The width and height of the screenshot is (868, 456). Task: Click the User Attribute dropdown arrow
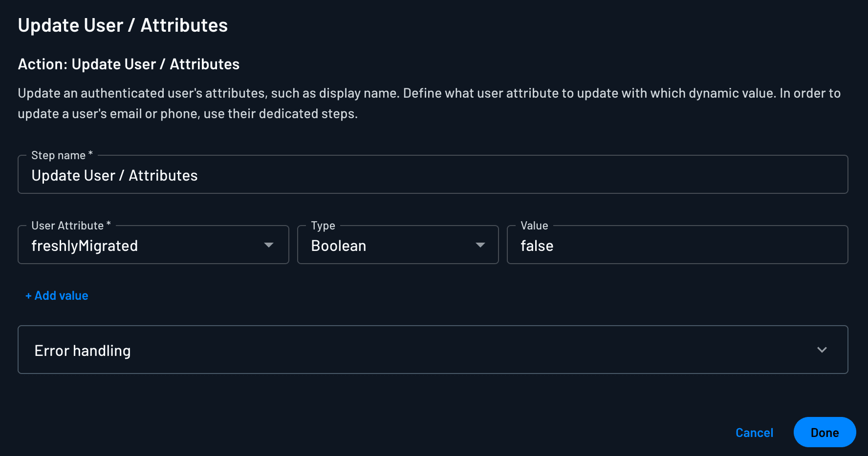point(269,246)
